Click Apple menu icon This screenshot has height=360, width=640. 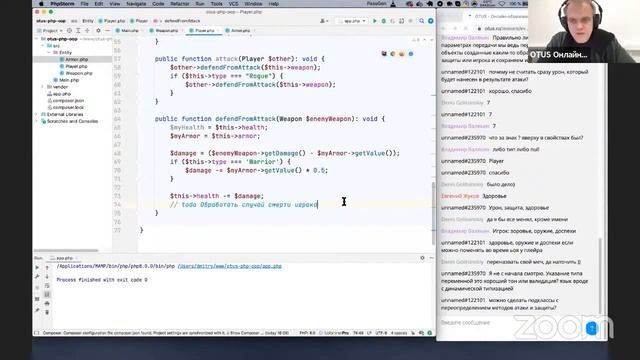(41, 4)
